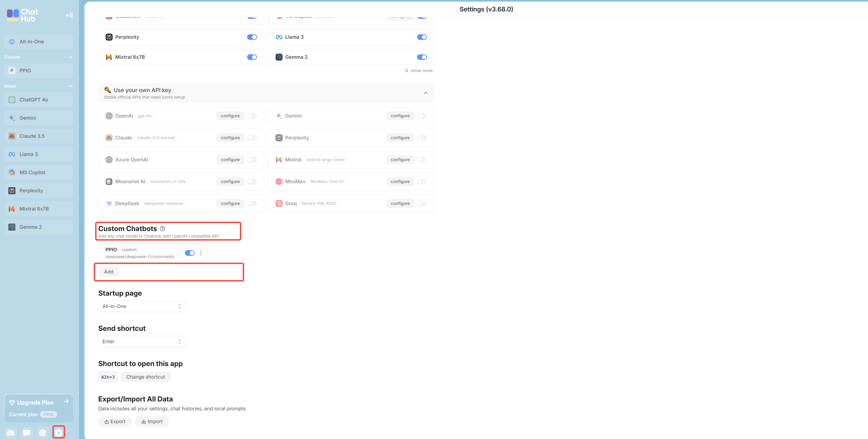Click the Moonshot AI icon in the API key list
The height and width of the screenshot is (439, 868).
[109, 182]
